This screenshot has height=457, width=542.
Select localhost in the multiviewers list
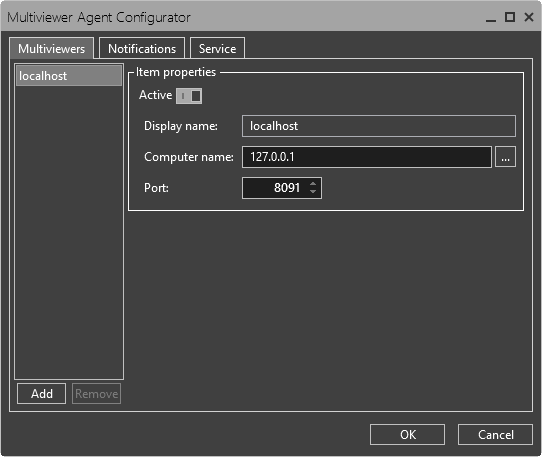pyautogui.click(x=69, y=75)
